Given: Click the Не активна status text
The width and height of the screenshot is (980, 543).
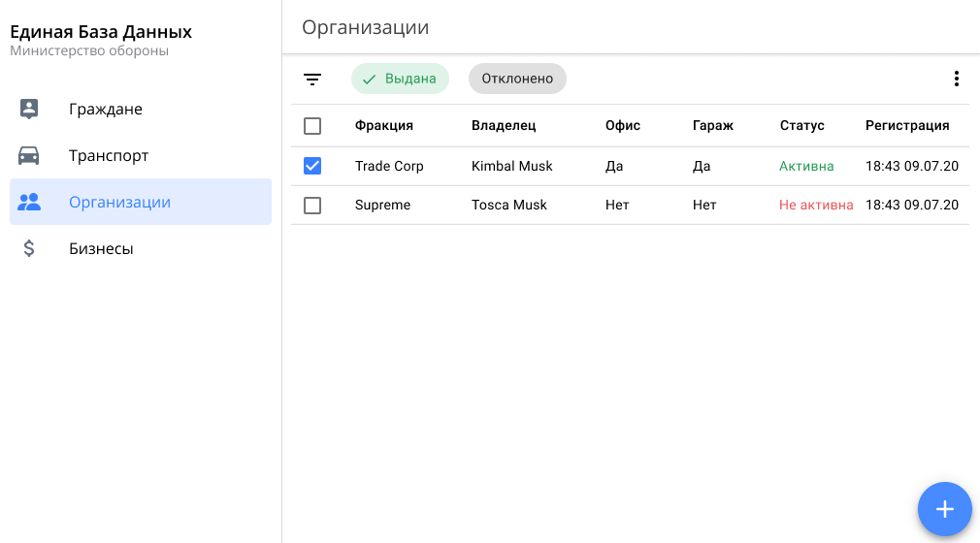Looking at the screenshot, I should pyautogui.click(x=816, y=206).
